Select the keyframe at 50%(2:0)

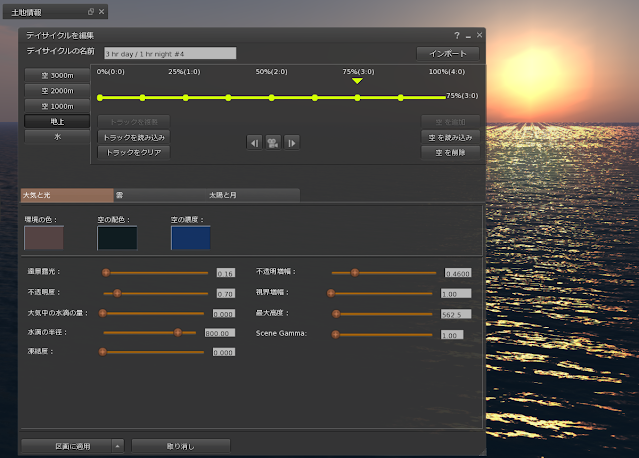coord(271,97)
